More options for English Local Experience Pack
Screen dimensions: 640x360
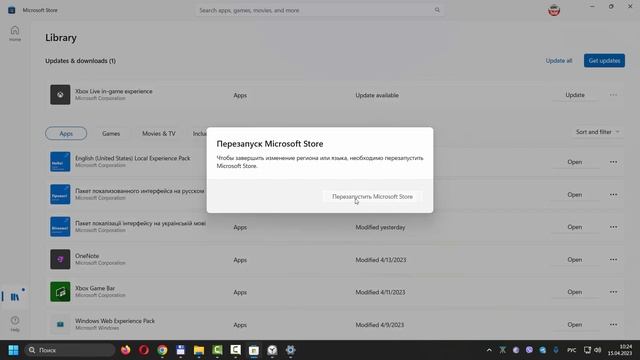[613, 162]
